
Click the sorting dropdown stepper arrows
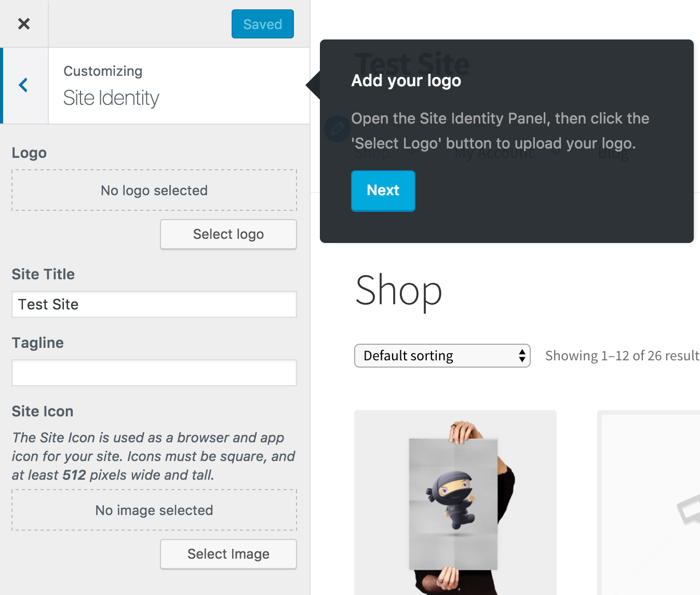click(521, 356)
